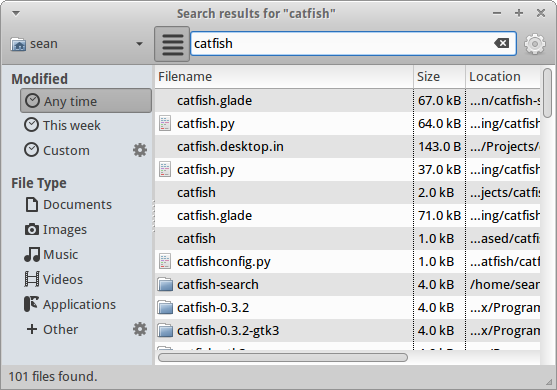Image resolution: width=557 pixels, height=390 pixels.
Task: Select the catfish-0.3.2-gtk3 folder
Action: tap(347, 331)
